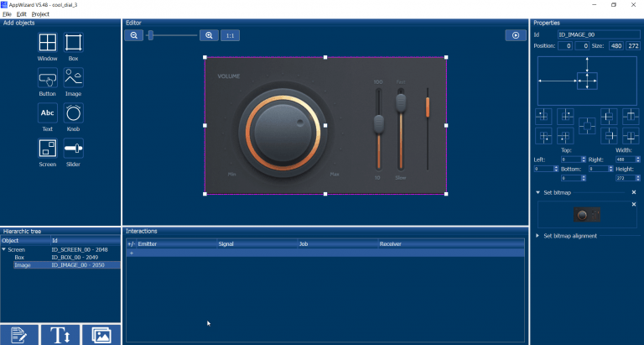Click the bitmap preview thumbnail
Viewport: 644px width, 345px height.
click(x=587, y=215)
